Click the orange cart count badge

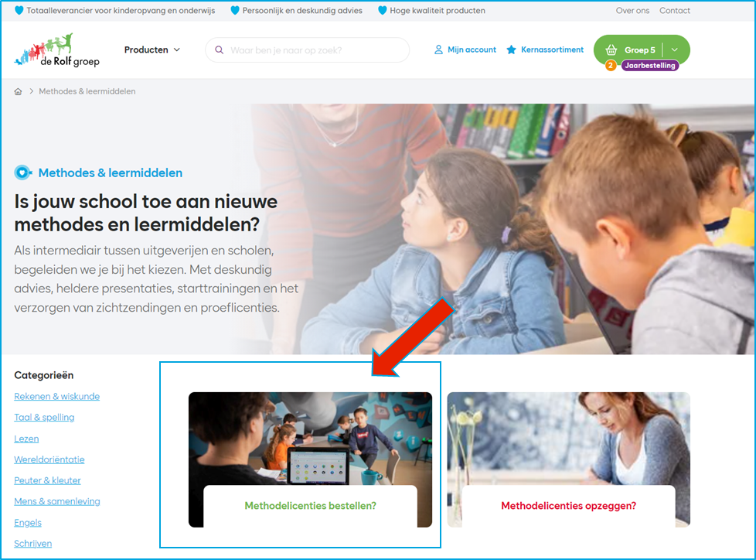coord(611,65)
